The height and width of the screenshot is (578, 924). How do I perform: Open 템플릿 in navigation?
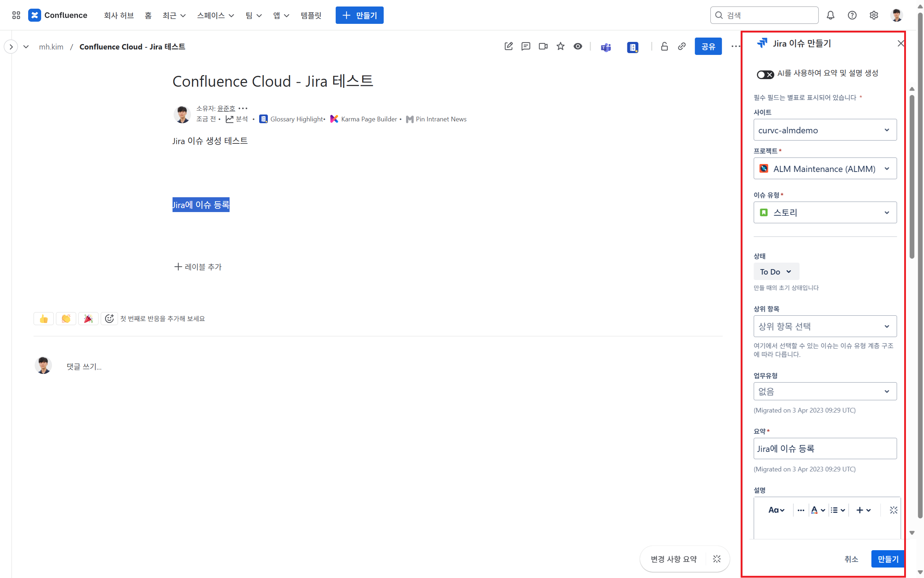coord(311,15)
